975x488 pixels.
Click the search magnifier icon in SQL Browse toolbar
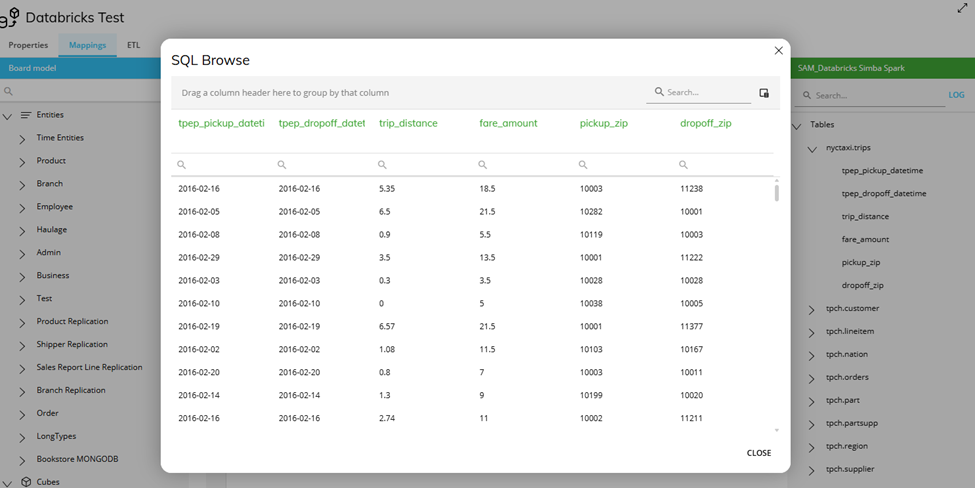pos(658,91)
